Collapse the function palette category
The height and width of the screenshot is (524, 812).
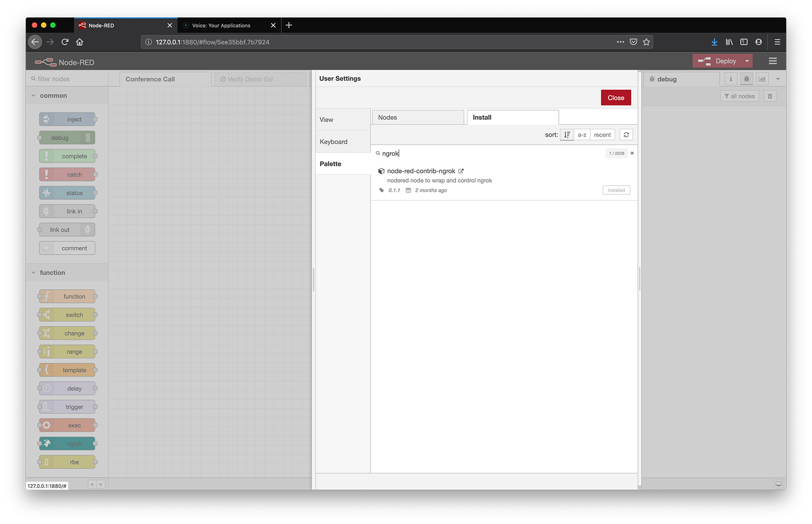click(x=67, y=272)
